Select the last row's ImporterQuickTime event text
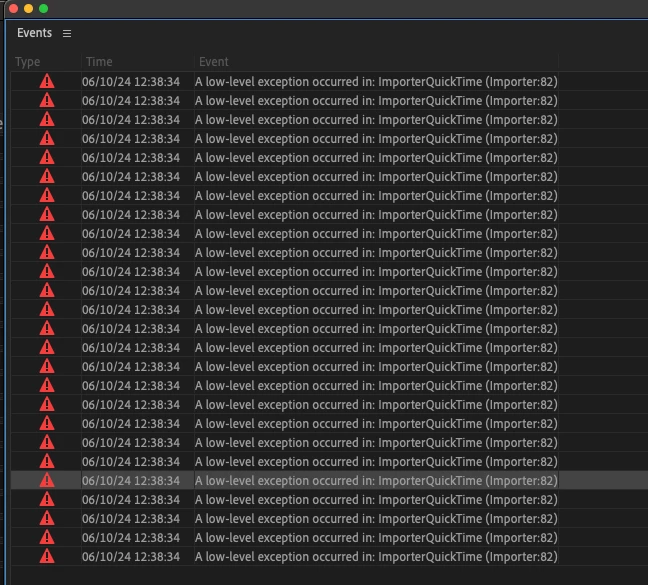 376,556
